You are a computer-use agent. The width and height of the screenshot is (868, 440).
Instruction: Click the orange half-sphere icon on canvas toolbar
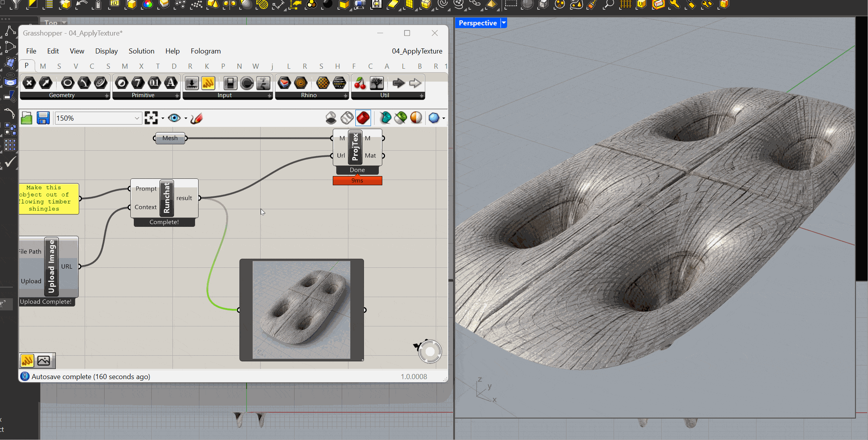coord(416,118)
